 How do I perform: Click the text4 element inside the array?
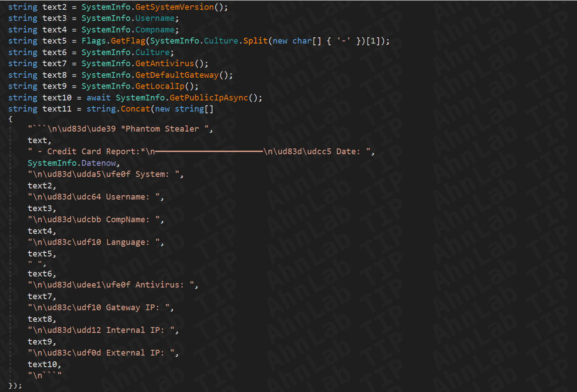pos(40,231)
